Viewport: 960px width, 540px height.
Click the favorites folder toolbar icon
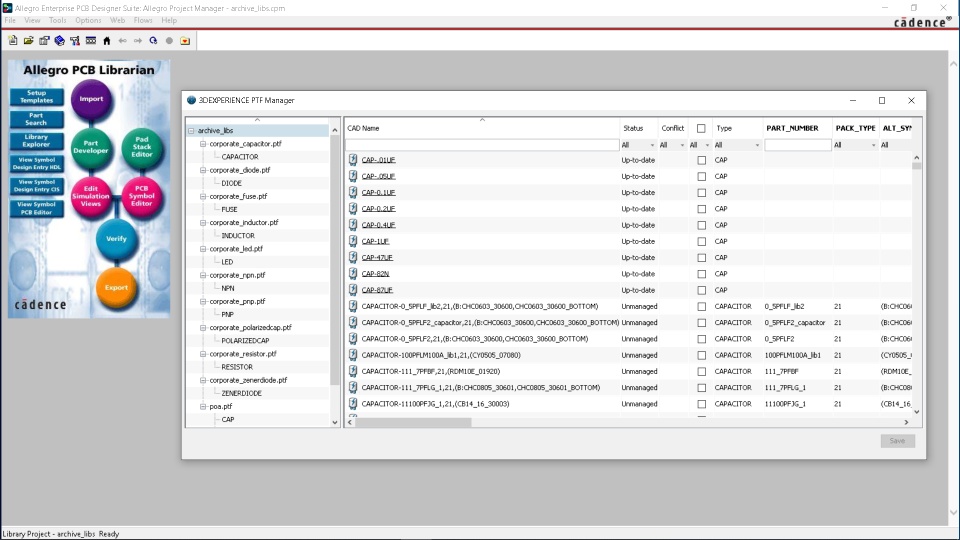coord(185,40)
